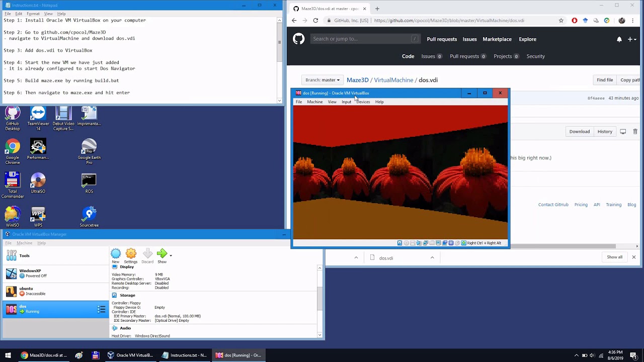Open the Devices menu in dos VM window
644x362 pixels.
click(363, 102)
